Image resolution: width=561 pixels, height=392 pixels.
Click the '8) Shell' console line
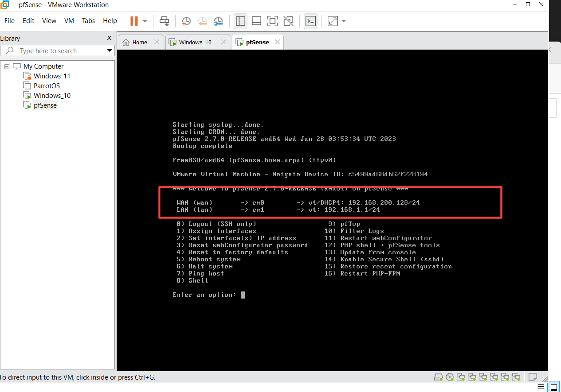tap(192, 281)
